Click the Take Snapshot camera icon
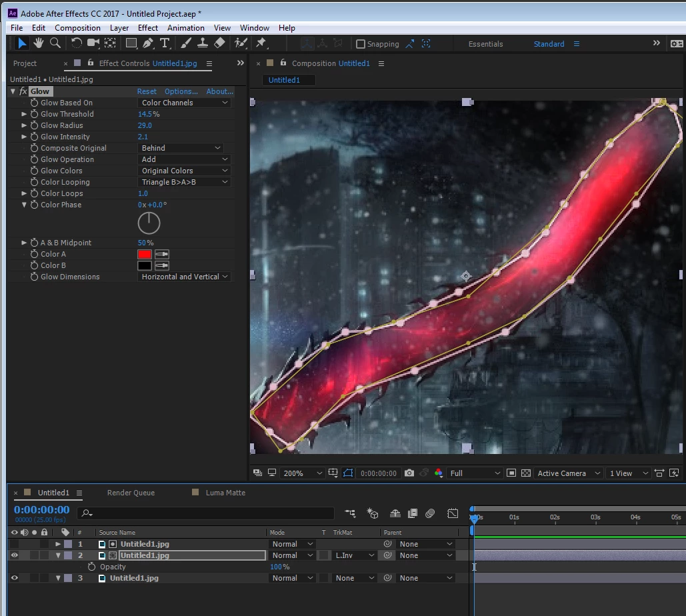Screen dimensions: 686x616 409,473
